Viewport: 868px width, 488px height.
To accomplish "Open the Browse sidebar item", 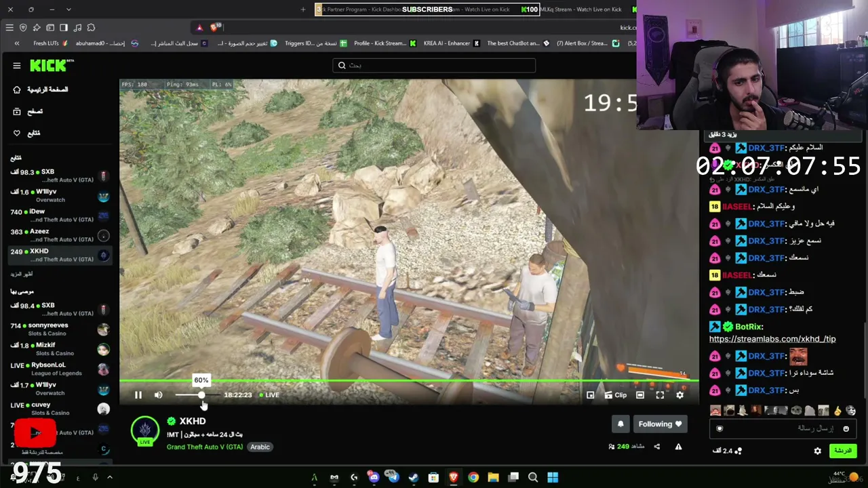I will pos(28,111).
